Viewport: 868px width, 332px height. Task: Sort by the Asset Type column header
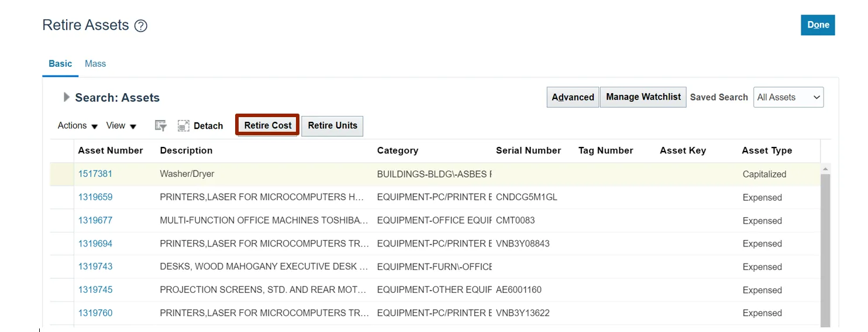click(767, 150)
